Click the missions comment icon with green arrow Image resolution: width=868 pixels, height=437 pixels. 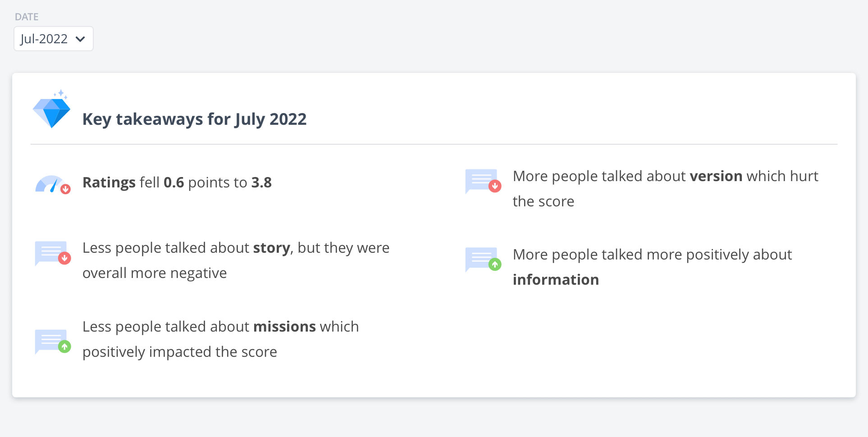[x=53, y=341]
